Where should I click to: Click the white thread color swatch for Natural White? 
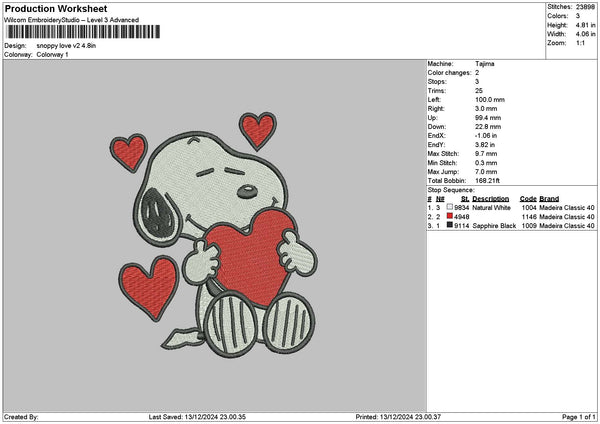coord(450,207)
